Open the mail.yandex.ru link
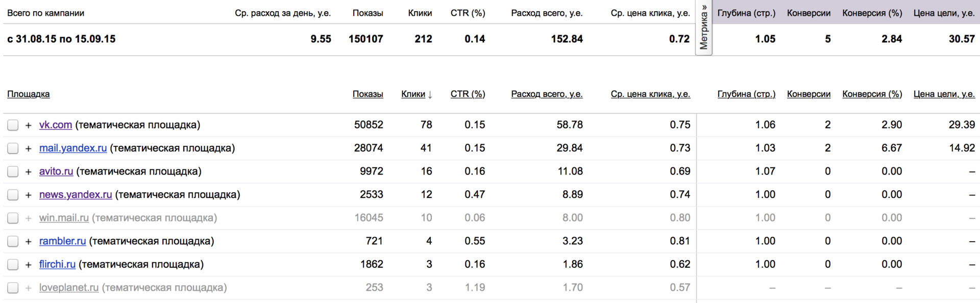Viewport: 980px width, 303px height. pyautogui.click(x=73, y=148)
